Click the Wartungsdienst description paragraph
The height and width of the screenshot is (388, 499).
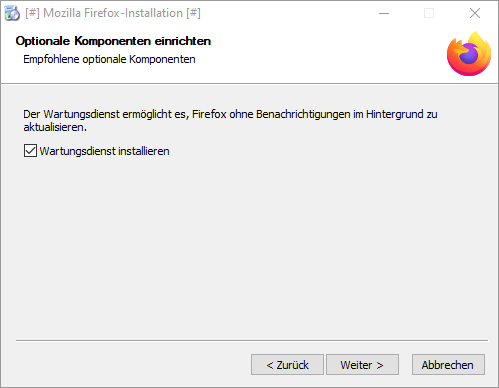pos(230,120)
